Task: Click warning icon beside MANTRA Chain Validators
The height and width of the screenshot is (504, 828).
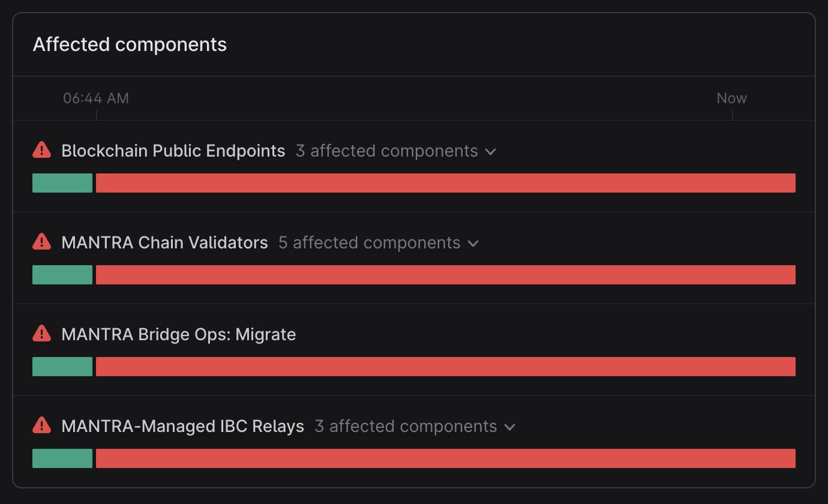Action: [41, 242]
